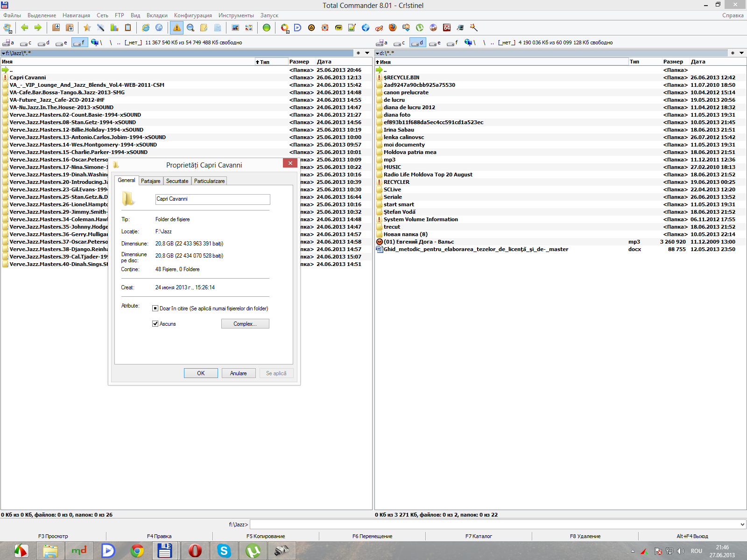Select drive c in left panel
Viewport: 747px width, 560px height.
tap(26, 42)
